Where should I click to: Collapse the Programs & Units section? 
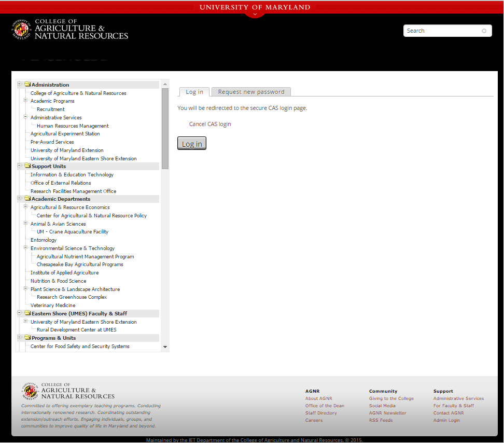pyautogui.click(x=19, y=337)
